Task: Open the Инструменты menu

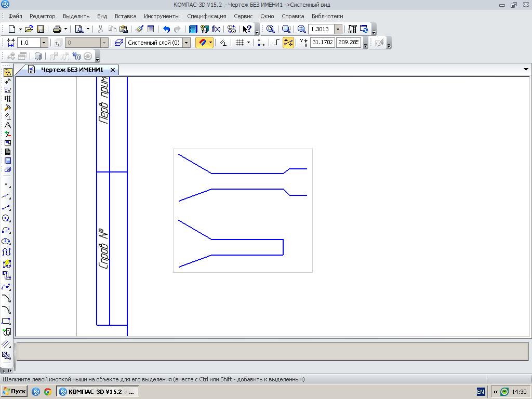Action: coord(162,16)
